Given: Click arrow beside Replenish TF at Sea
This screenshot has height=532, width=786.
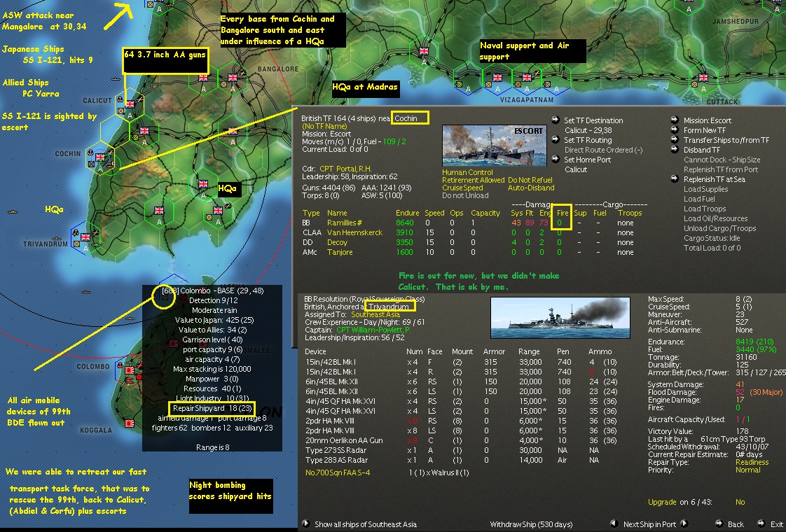Looking at the screenshot, I should coord(675,178).
